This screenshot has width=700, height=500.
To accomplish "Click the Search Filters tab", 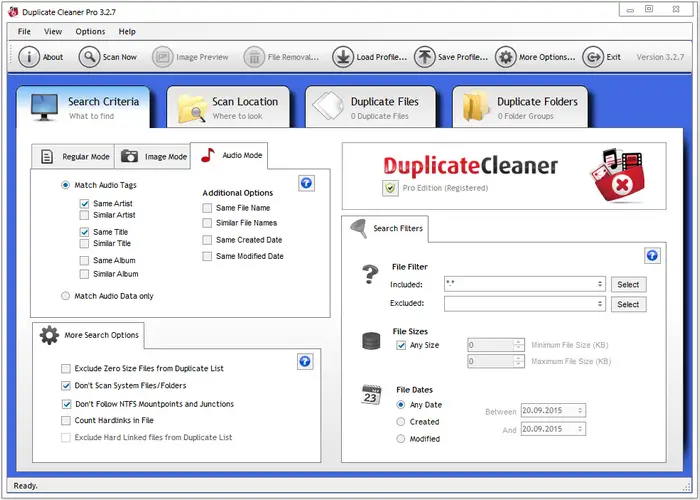I will (x=385, y=229).
